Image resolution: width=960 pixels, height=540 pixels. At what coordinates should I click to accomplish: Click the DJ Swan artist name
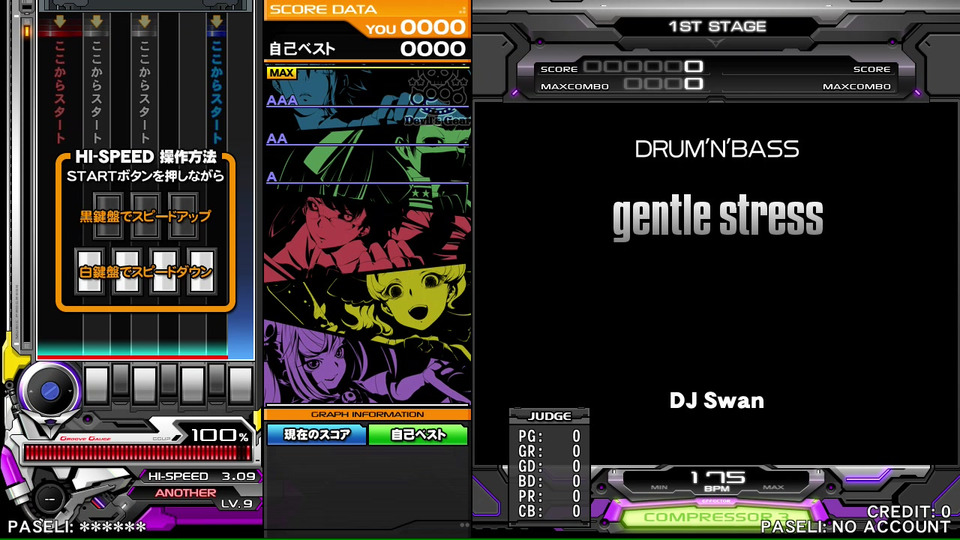pyautogui.click(x=717, y=400)
